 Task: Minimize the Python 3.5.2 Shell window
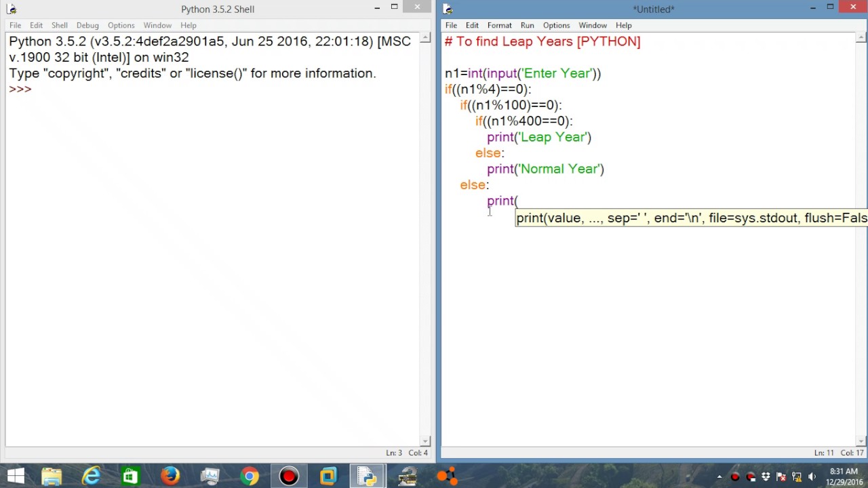377,8
